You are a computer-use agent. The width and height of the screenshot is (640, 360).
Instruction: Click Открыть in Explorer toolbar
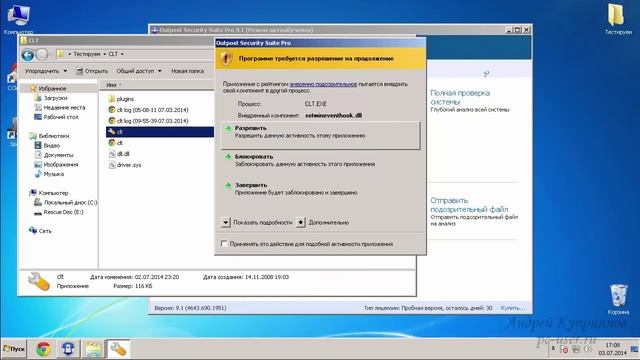pos(92,71)
